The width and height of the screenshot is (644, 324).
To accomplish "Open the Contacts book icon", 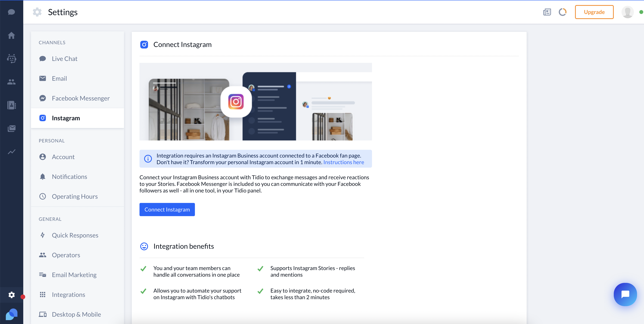I will pyautogui.click(x=11, y=105).
